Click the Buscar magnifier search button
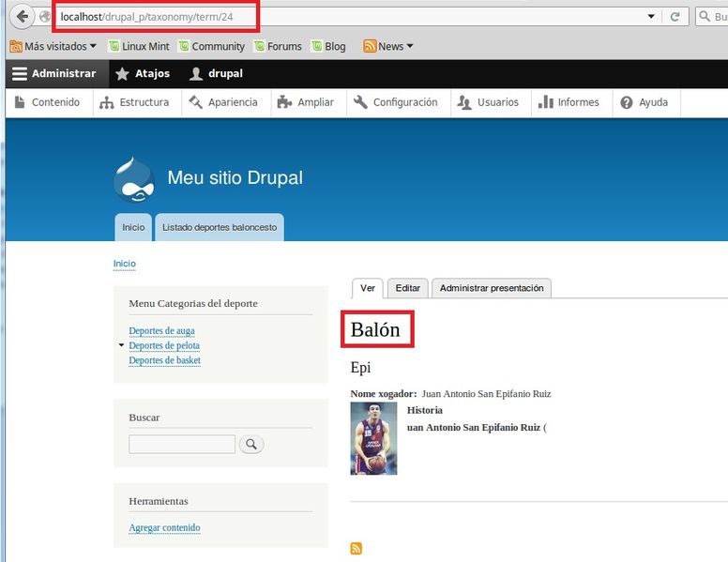 coord(251,444)
